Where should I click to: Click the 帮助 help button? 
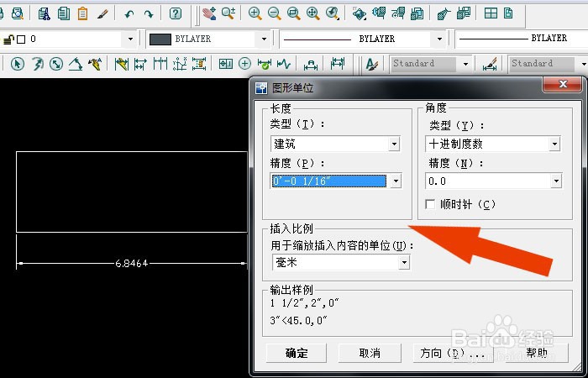click(537, 354)
